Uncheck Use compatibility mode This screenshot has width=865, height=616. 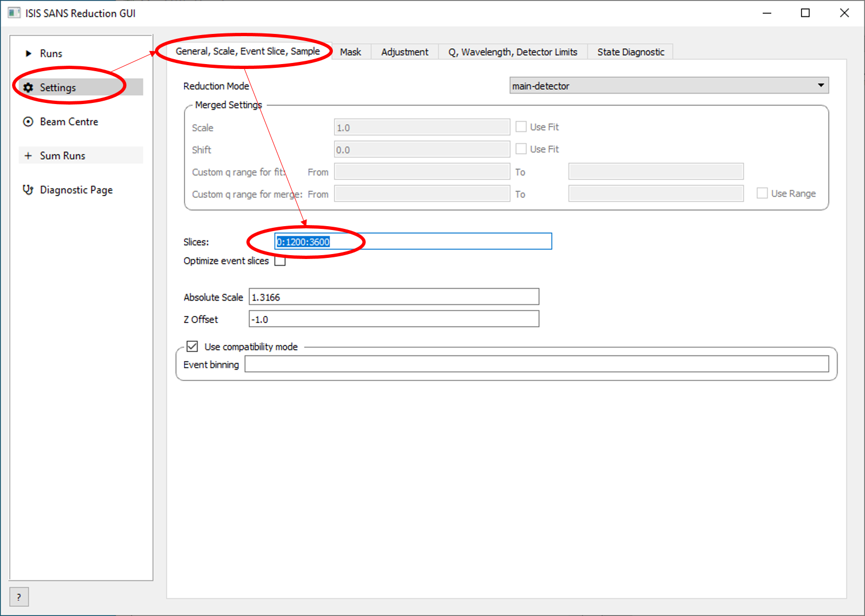click(x=192, y=347)
